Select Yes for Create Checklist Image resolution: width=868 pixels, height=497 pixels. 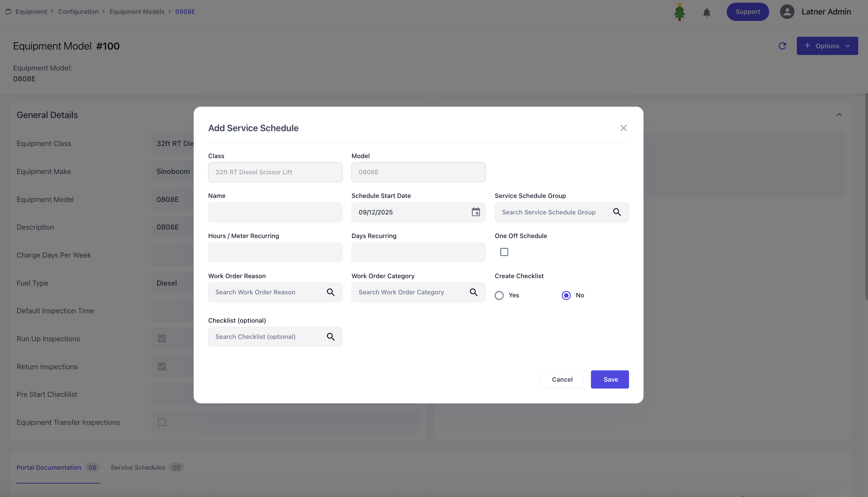[499, 295]
